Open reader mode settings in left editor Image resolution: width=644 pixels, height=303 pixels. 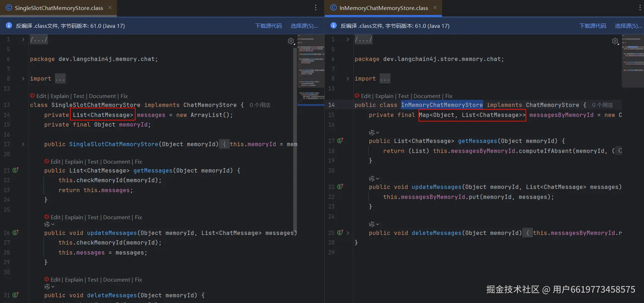(x=291, y=41)
